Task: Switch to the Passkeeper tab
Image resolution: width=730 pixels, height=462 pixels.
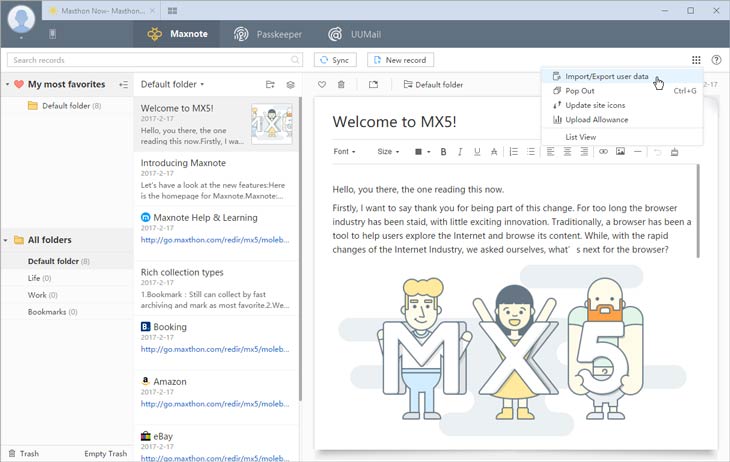Action: [267, 34]
